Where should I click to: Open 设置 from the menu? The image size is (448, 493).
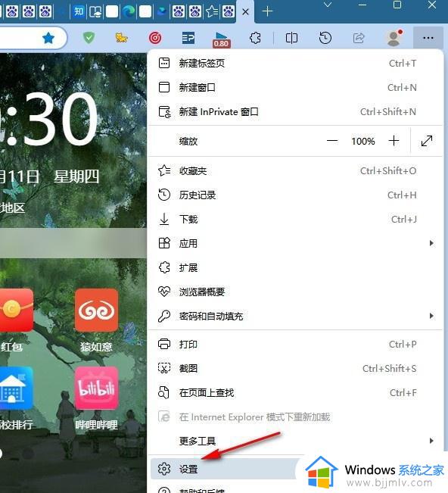coord(225,469)
